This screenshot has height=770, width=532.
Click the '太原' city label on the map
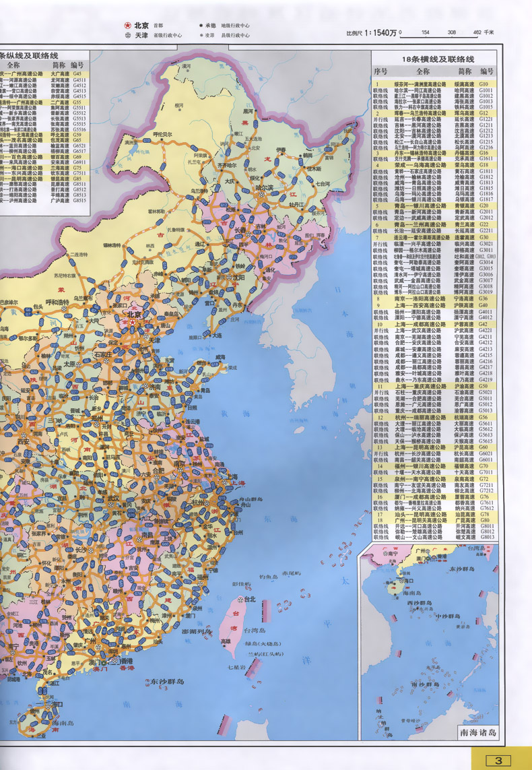(69, 364)
